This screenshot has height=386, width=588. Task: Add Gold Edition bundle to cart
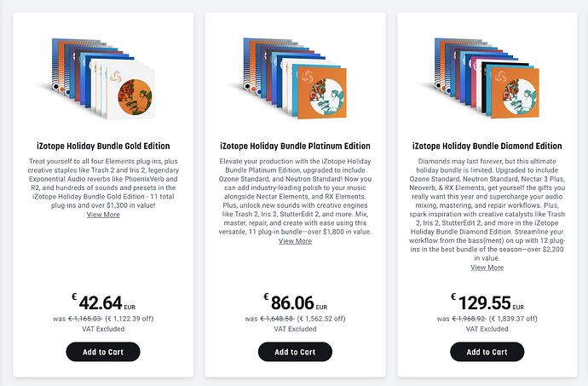103,352
